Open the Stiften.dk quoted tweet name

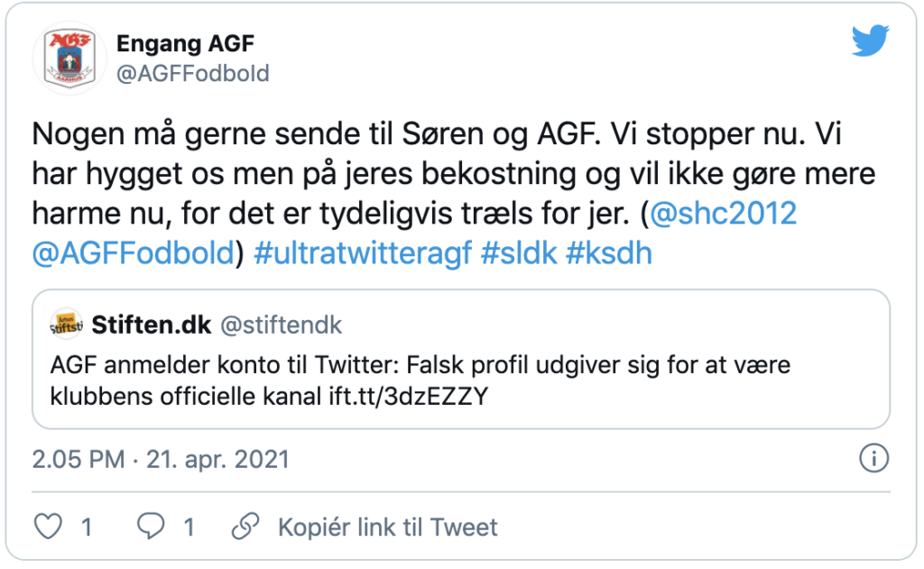click(x=152, y=326)
